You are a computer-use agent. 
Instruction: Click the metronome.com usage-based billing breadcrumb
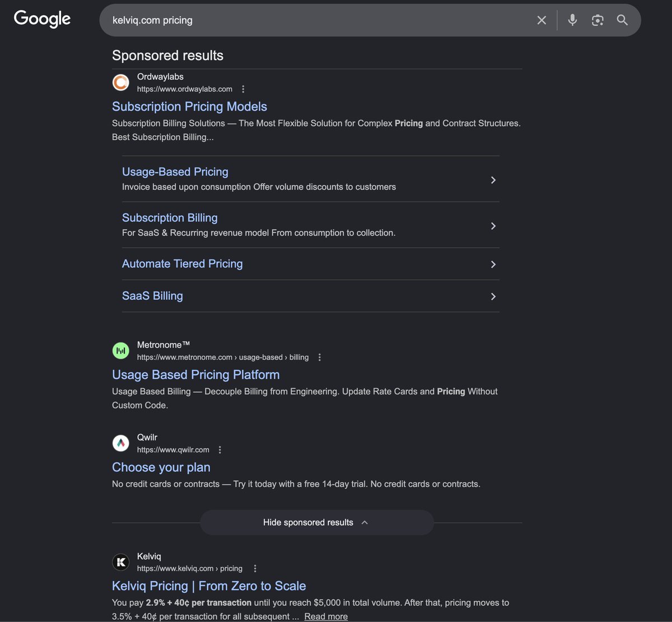click(223, 358)
